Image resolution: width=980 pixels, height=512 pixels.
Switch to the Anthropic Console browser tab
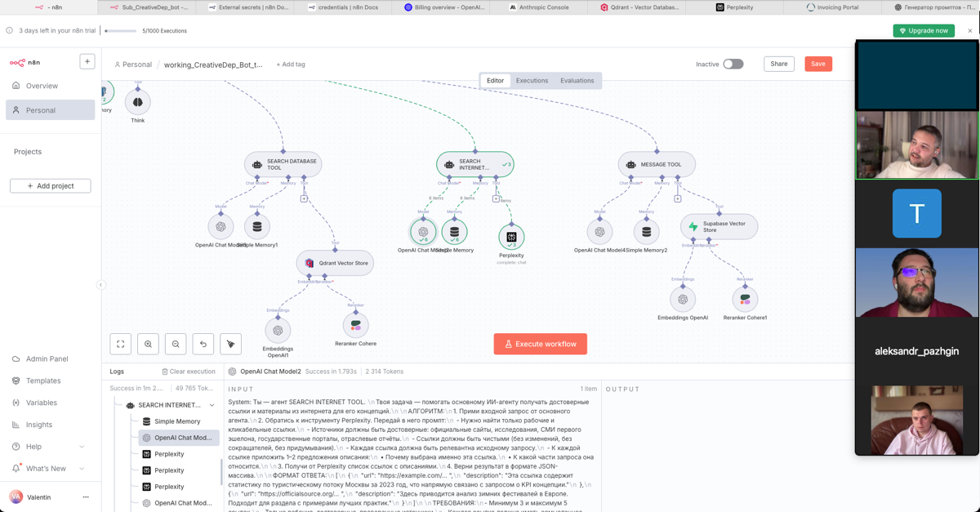[539, 7]
